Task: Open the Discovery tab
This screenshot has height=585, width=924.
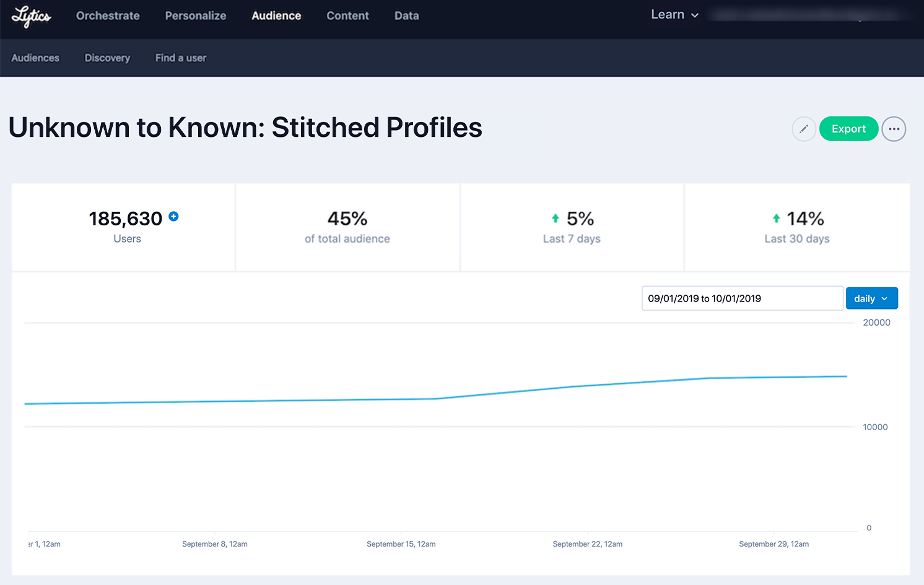Action: coord(107,58)
